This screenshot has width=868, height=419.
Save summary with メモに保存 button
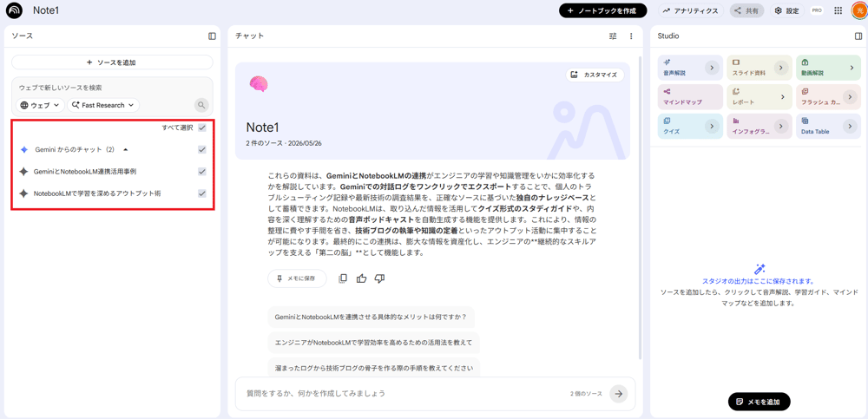click(297, 278)
